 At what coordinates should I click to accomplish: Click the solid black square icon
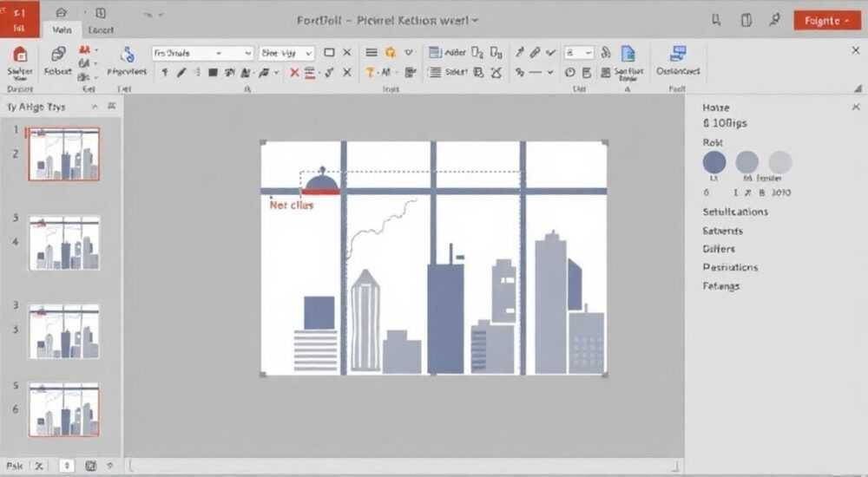(213, 73)
